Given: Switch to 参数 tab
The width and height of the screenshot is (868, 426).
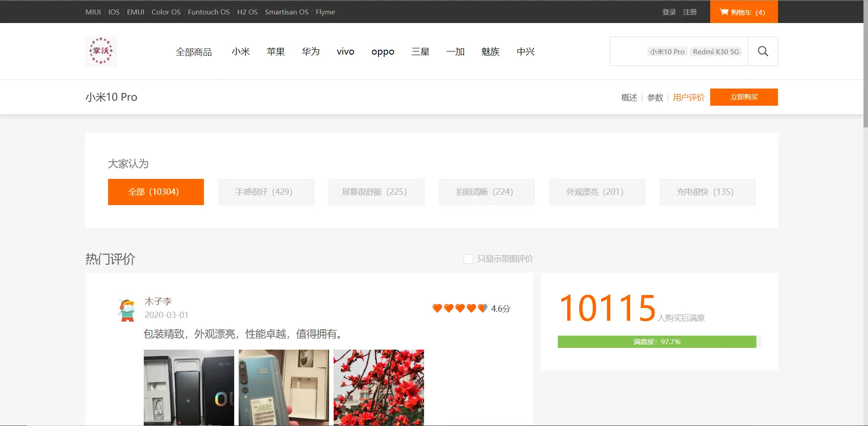Looking at the screenshot, I should [655, 97].
